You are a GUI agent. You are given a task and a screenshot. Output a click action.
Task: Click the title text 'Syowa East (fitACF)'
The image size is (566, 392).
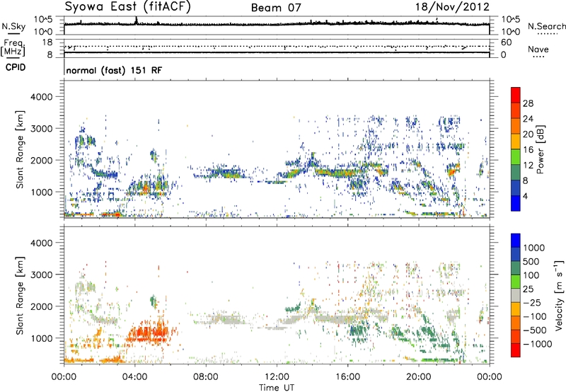point(127,7)
